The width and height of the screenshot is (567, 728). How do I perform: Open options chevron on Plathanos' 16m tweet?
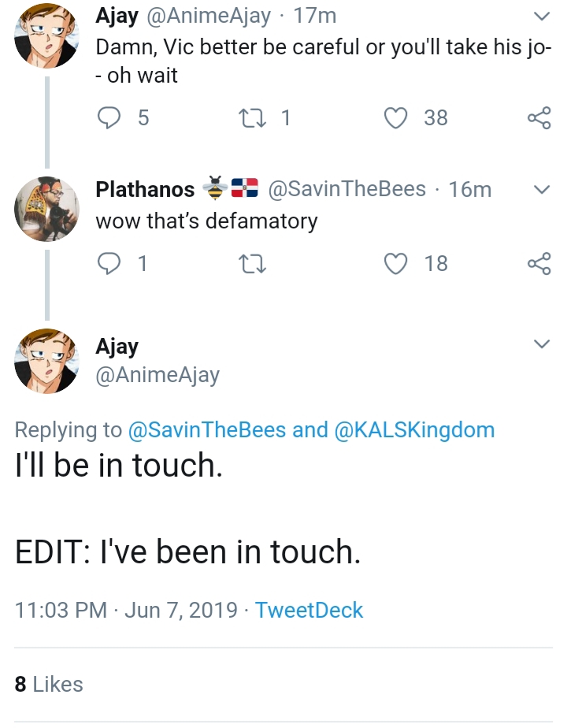click(x=542, y=189)
